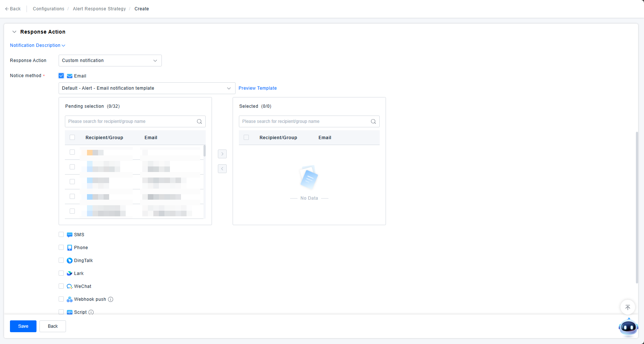Viewport: 644px width, 344px height.
Task: Click the move-left transfer arrow
Action: 222,169
